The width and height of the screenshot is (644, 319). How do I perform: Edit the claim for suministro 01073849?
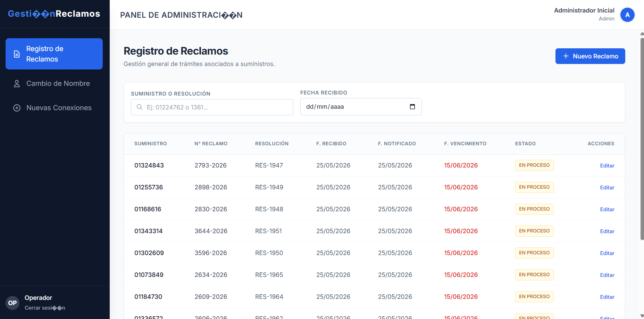tap(607, 275)
